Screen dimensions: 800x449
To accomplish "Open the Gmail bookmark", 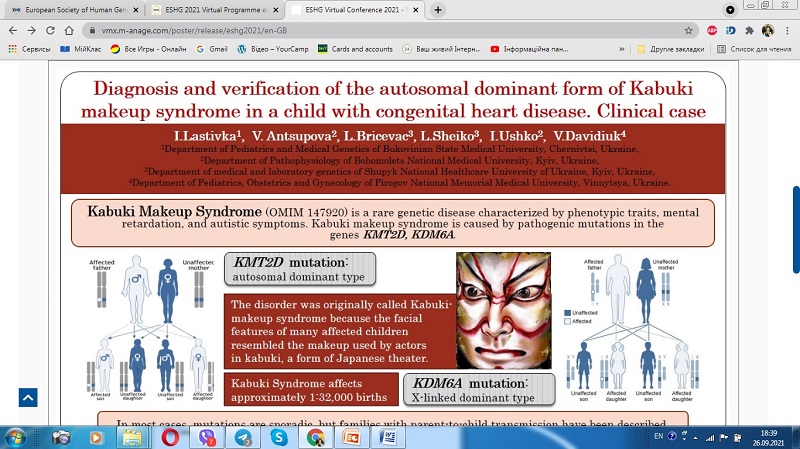I will tap(211, 48).
